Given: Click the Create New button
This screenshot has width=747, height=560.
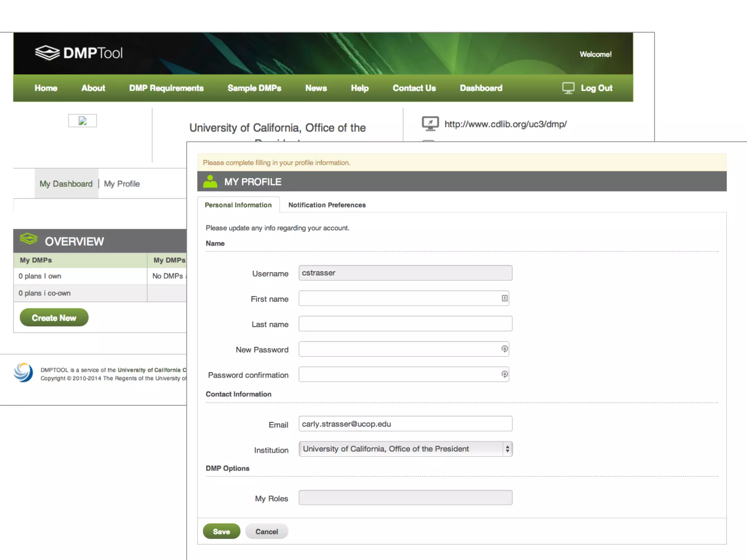Looking at the screenshot, I should [x=54, y=318].
